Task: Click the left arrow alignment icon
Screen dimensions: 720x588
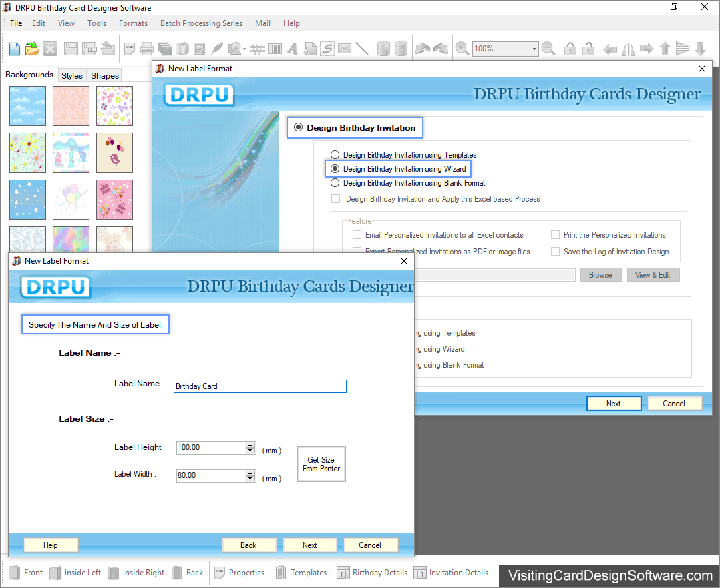Action: (610, 49)
